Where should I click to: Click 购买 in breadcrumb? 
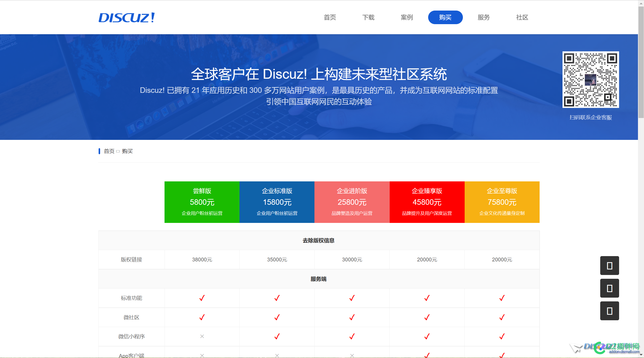tap(127, 151)
